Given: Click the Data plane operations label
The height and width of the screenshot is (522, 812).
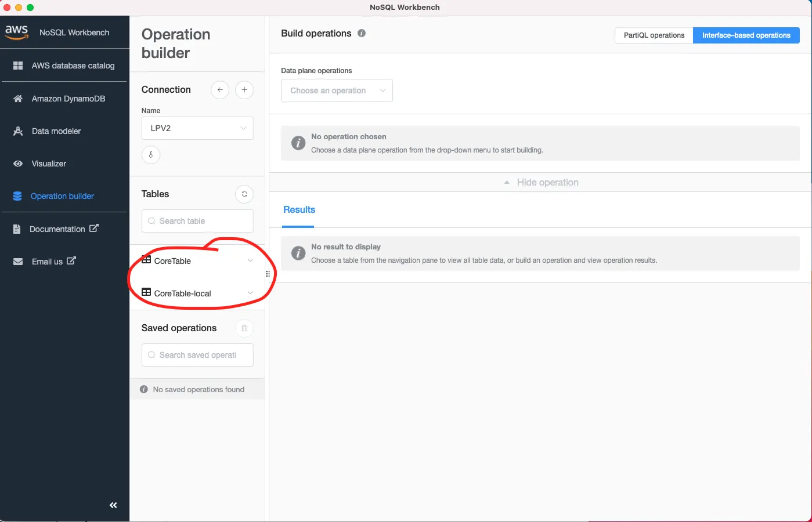Looking at the screenshot, I should pos(316,71).
